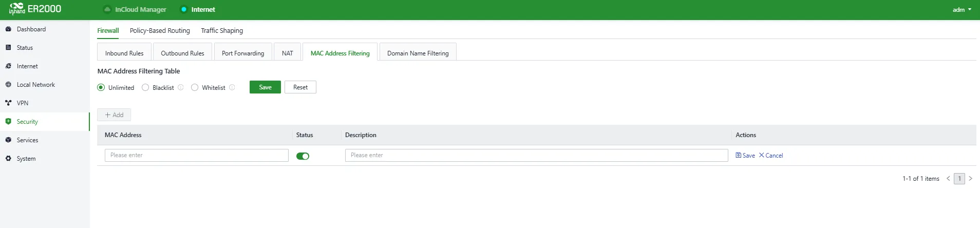The image size is (980, 228).
Task: Open Local Network in the sidebar
Action: (45, 85)
